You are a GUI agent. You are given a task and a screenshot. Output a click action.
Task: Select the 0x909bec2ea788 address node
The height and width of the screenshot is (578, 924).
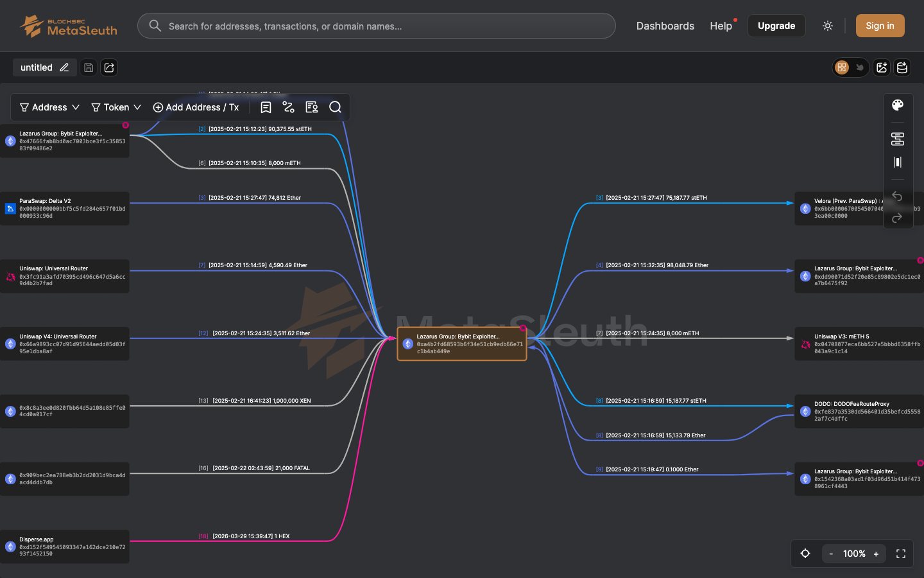point(65,478)
